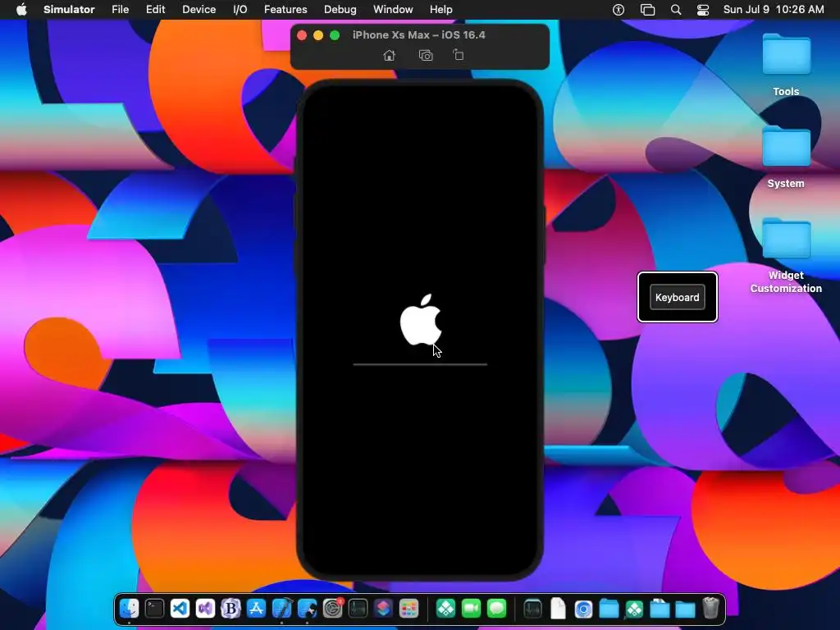This screenshot has width=840, height=630.
Task: Open the Device menu
Action: tap(199, 9)
